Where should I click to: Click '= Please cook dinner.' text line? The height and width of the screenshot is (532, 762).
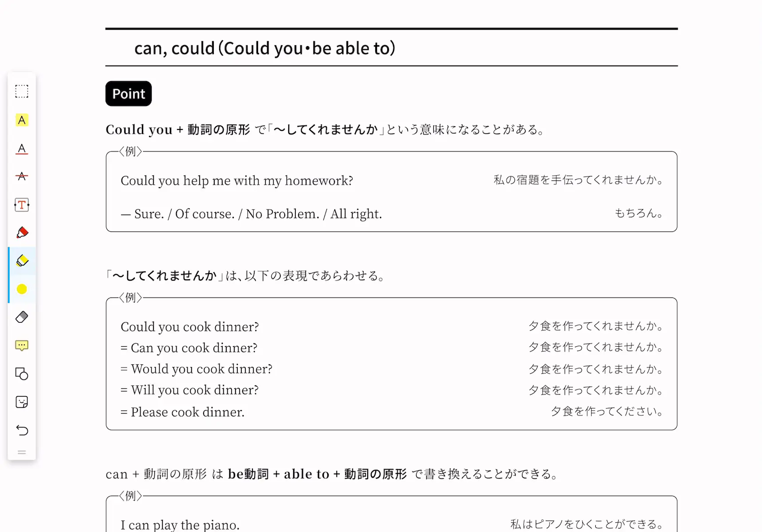[x=182, y=412]
